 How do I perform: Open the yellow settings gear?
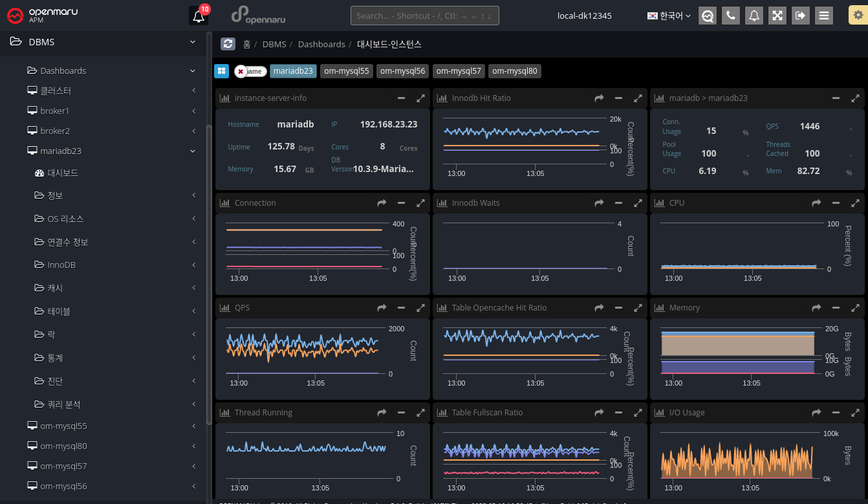point(858,16)
